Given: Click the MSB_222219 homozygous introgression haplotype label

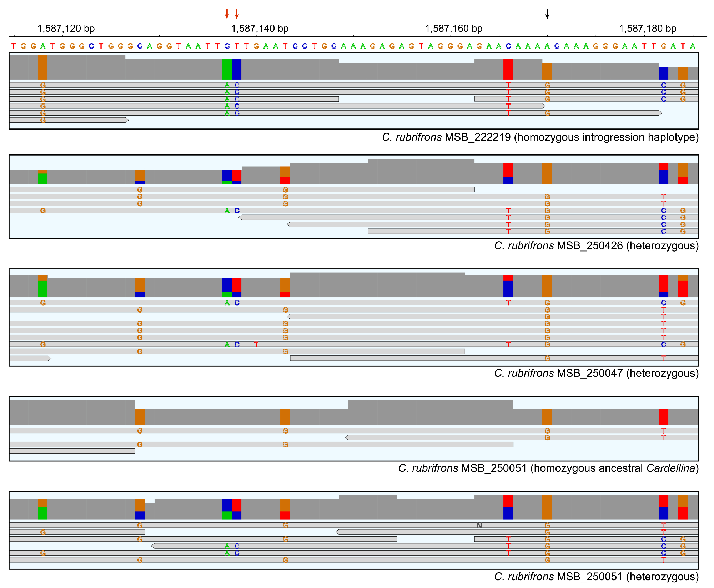Looking at the screenshot, I should (x=540, y=137).
